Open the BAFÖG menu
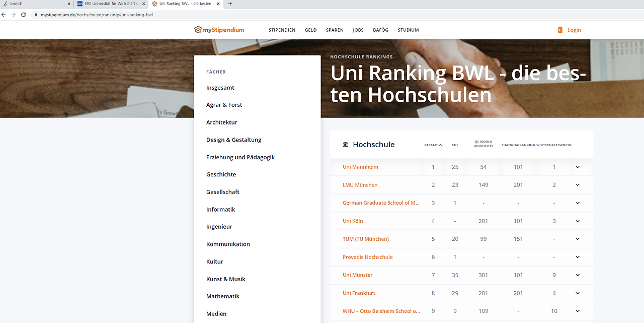 380,30
